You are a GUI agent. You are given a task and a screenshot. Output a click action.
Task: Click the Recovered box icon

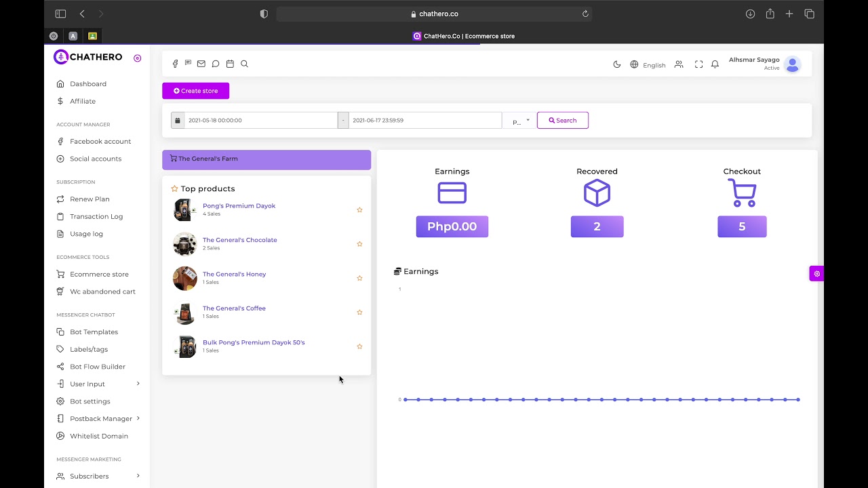(x=597, y=193)
